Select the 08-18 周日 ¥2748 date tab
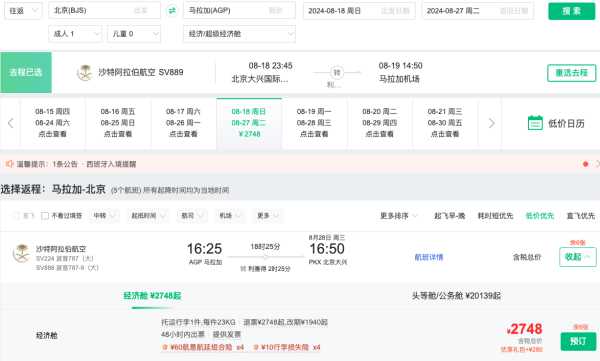Viewport: 600px width, 361px height. tap(249, 123)
